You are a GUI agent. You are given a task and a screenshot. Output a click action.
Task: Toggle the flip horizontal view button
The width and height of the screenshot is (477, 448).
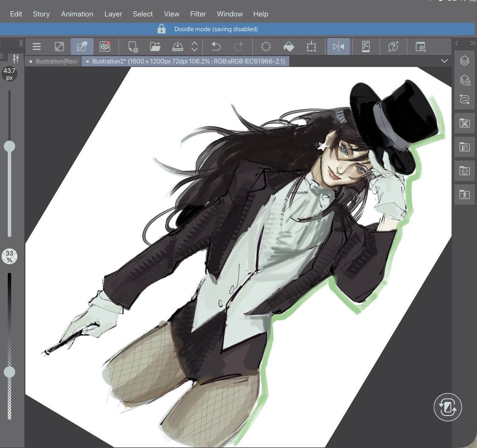pyautogui.click(x=338, y=46)
